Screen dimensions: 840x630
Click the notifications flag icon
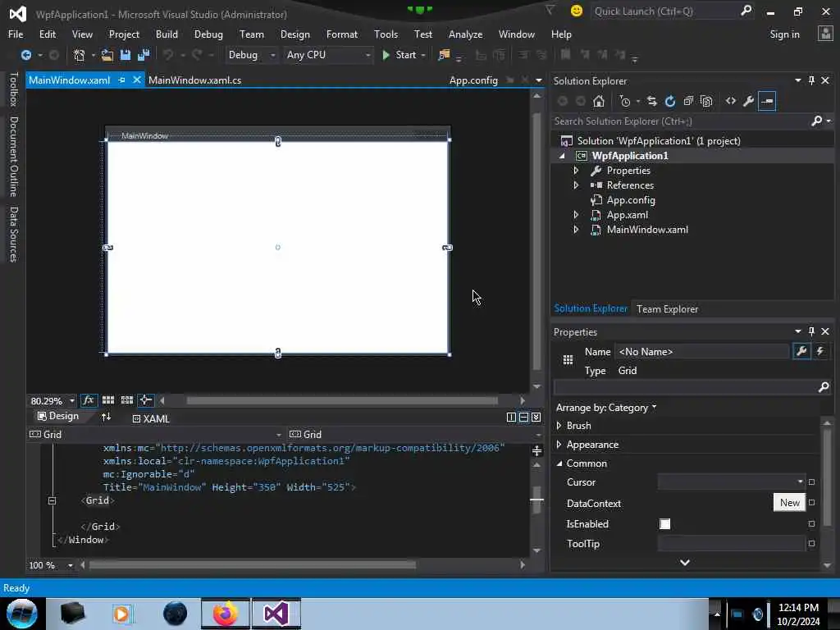coord(550,10)
